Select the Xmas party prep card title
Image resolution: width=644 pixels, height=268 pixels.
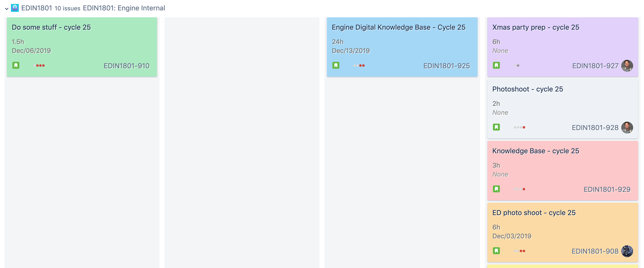pos(536,27)
